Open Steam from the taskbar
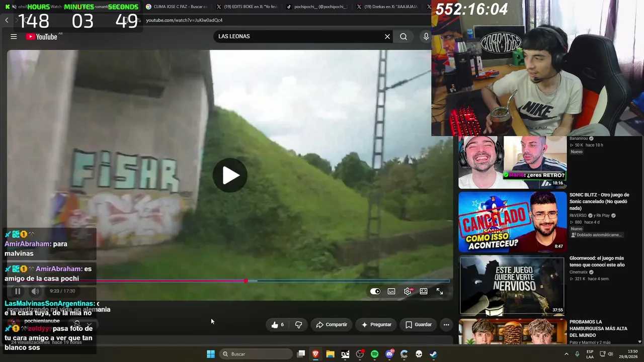The width and height of the screenshot is (644, 362). coord(433,354)
